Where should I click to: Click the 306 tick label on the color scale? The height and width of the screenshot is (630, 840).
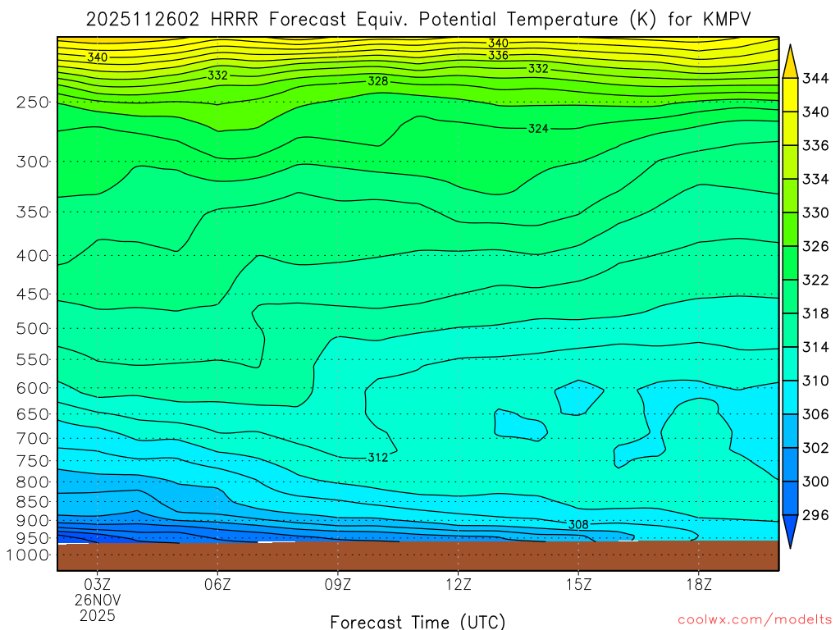coord(815,414)
